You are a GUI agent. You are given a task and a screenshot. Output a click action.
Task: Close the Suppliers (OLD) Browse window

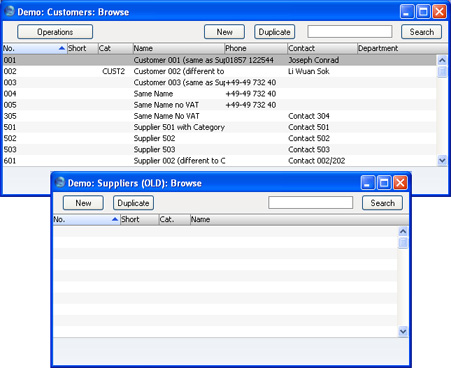point(400,183)
